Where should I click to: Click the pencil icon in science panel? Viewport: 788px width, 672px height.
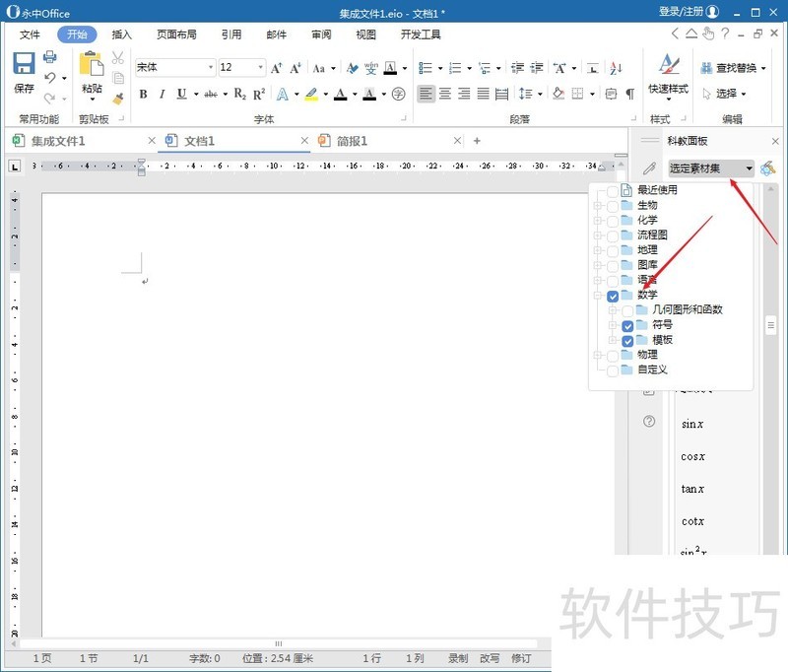[x=649, y=168]
